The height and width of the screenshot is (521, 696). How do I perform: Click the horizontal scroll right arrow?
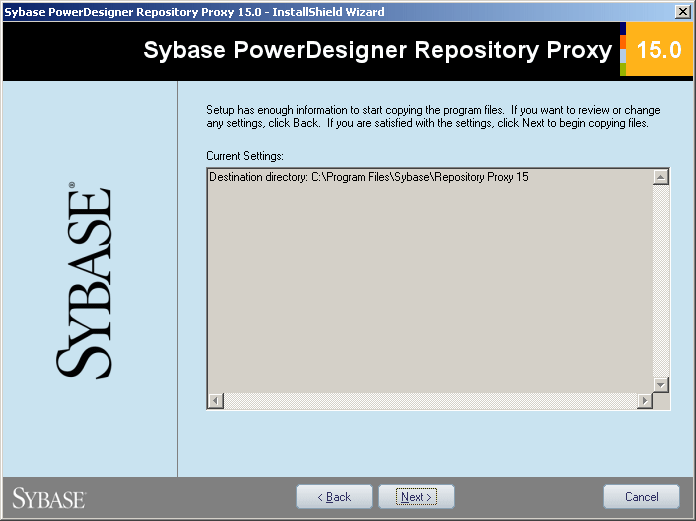tap(645, 401)
